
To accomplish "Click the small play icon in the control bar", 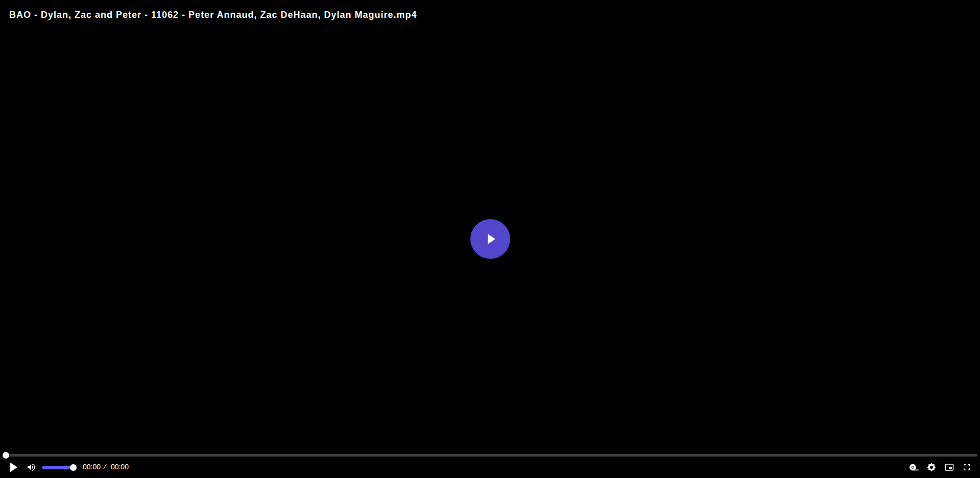I will (x=13, y=467).
